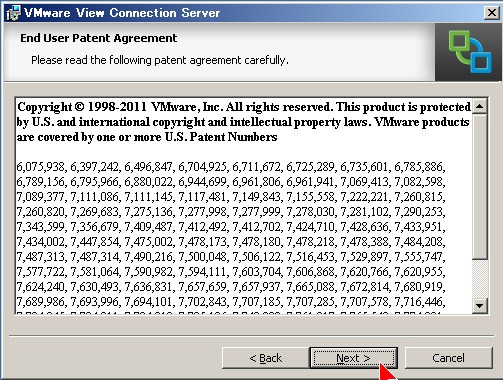This screenshot has width=503, height=380.
Task: Click patent number 7,487,313
Action: click(42, 257)
